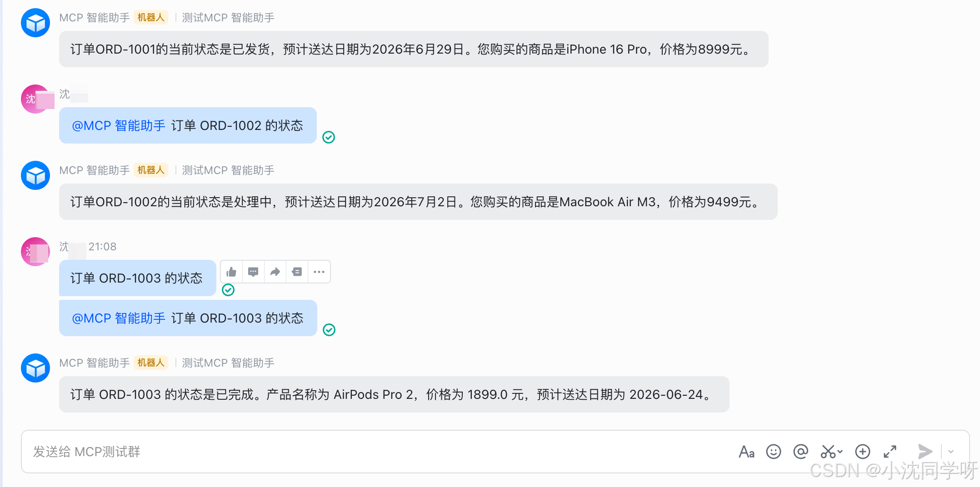The image size is (980, 487).
Task: Click bot name above ORD-1003 reply
Action: point(95,363)
